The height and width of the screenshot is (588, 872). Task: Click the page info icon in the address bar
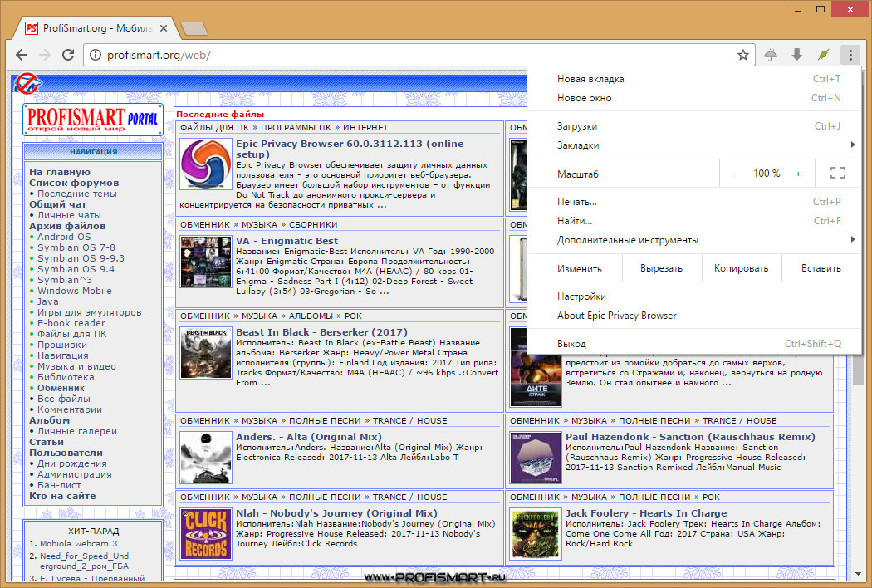point(95,55)
